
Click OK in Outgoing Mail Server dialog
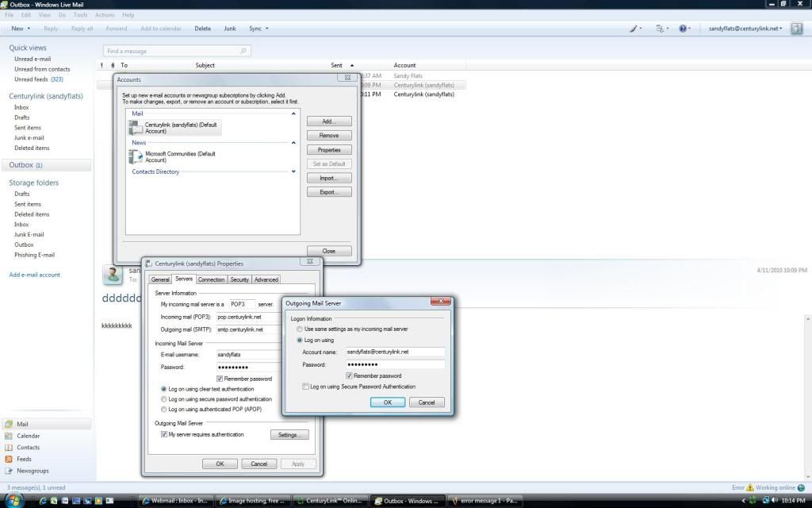click(x=387, y=402)
